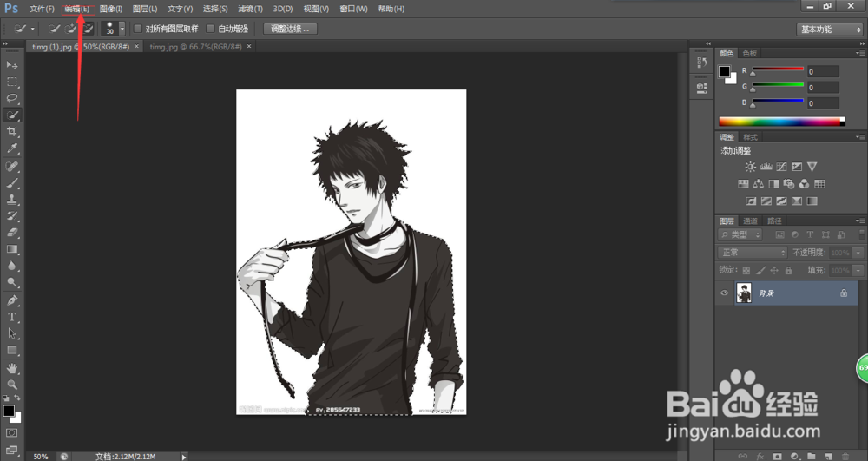Switch to 色板 swatches tab
The width and height of the screenshot is (868, 461).
pyautogui.click(x=750, y=53)
